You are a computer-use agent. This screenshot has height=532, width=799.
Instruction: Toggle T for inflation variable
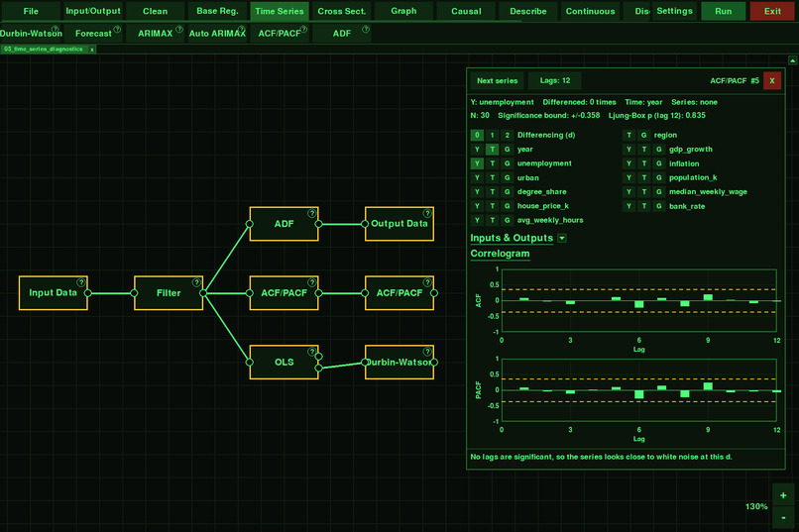pyautogui.click(x=644, y=163)
